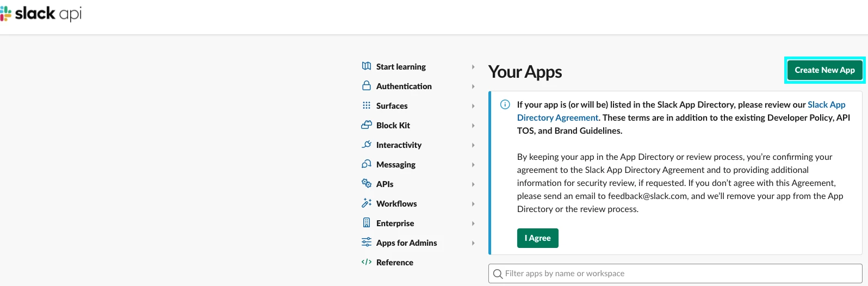Click the Start learning book icon
Viewport: 868px width, 286px height.
pyautogui.click(x=367, y=66)
